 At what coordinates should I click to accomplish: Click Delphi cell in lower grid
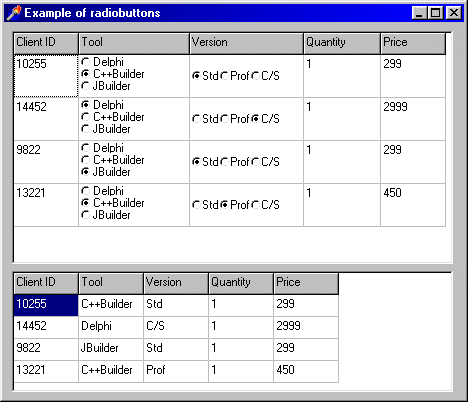pos(111,327)
